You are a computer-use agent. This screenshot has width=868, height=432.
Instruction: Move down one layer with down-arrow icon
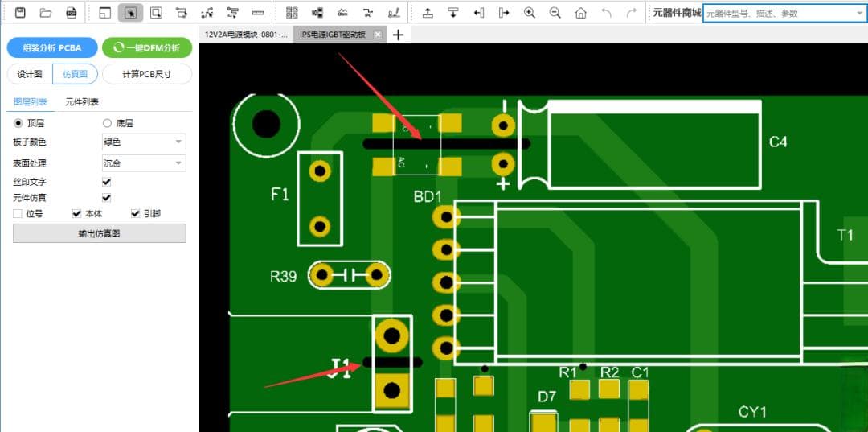tap(452, 13)
